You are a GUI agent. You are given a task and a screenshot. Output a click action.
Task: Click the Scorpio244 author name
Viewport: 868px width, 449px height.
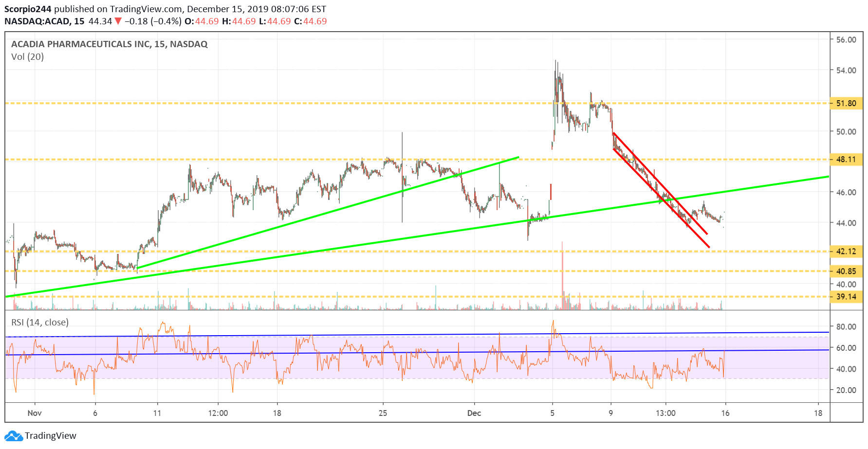[x=28, y=9]
